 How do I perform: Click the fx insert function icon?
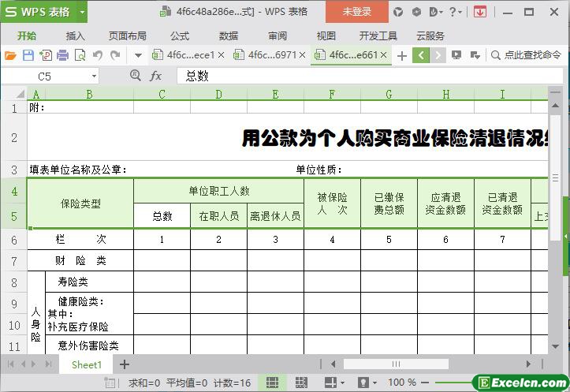coord(156,76)
